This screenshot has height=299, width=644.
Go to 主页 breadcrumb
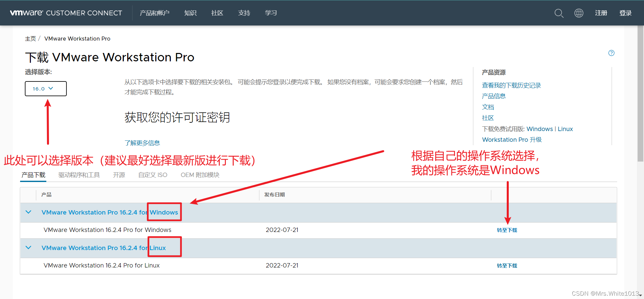30,39
